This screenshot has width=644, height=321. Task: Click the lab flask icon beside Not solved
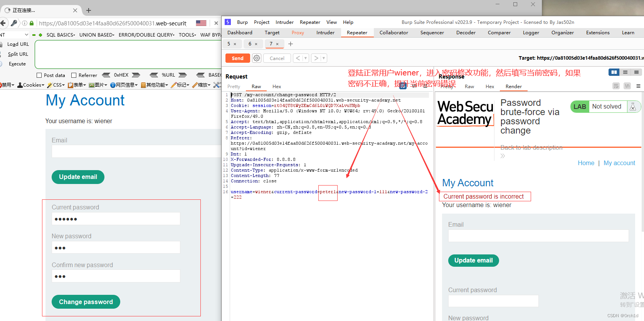(632, 107)
